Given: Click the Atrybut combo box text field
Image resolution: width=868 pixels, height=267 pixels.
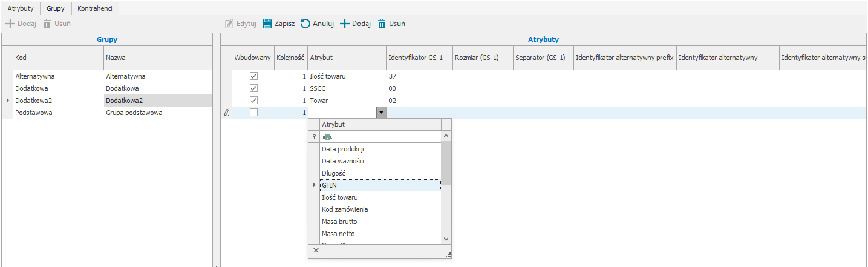Looking at the screenshot, I should click(342, 113).
